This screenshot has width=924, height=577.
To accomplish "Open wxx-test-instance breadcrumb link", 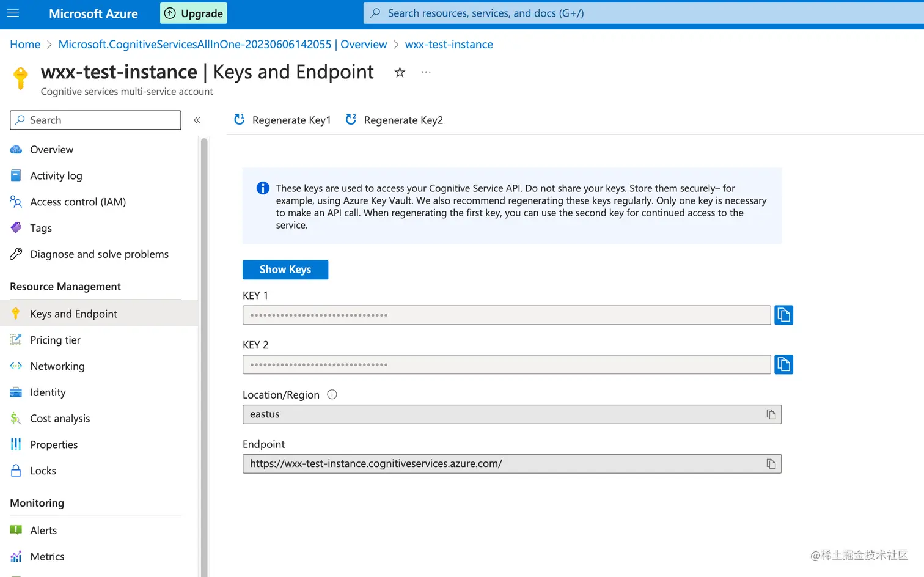I will [449, 45].
